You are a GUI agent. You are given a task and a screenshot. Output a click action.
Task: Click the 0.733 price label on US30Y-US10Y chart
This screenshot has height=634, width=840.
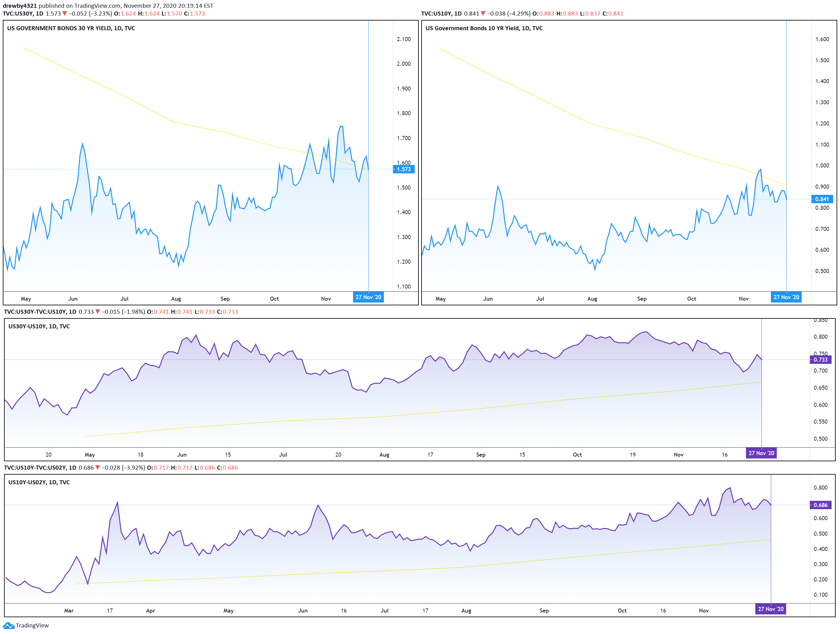click(x=821, y=359)
